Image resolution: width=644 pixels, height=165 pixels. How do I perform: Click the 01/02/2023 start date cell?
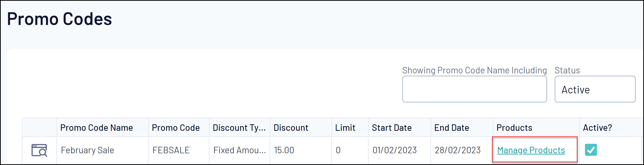point(394,150)
